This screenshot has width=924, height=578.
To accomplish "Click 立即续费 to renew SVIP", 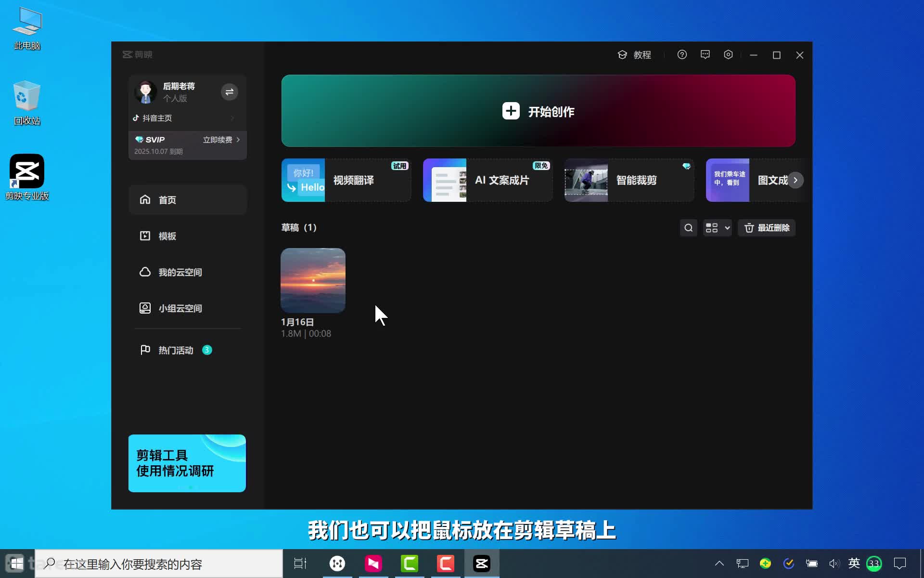I will point(221,140).
